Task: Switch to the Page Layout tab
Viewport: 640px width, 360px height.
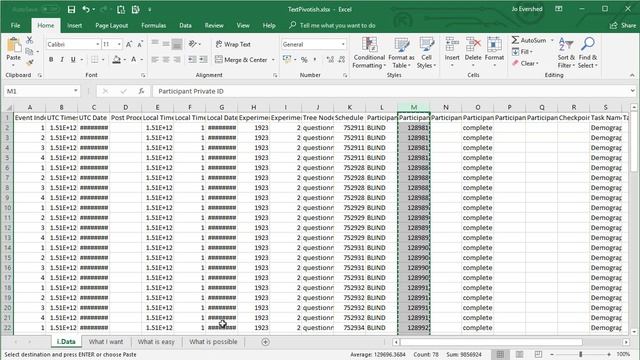Action: click(x=111, y=25)
